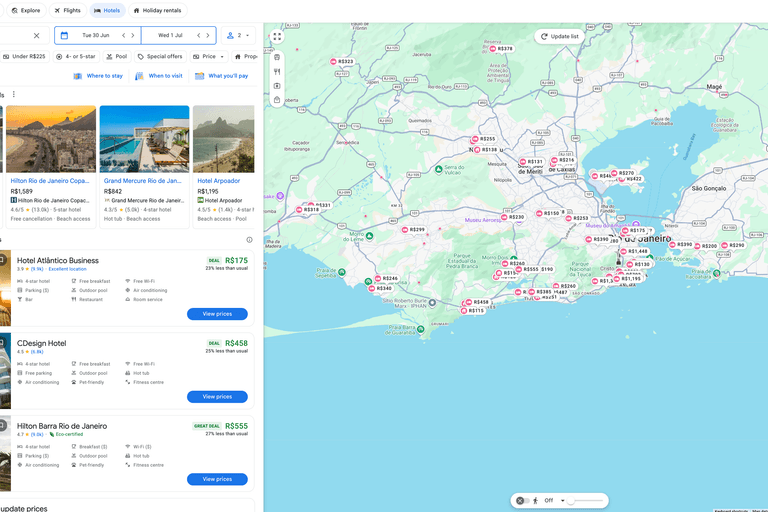Open the Hilton Barra Rio de Janeiro title

click(x=62, y=426)
